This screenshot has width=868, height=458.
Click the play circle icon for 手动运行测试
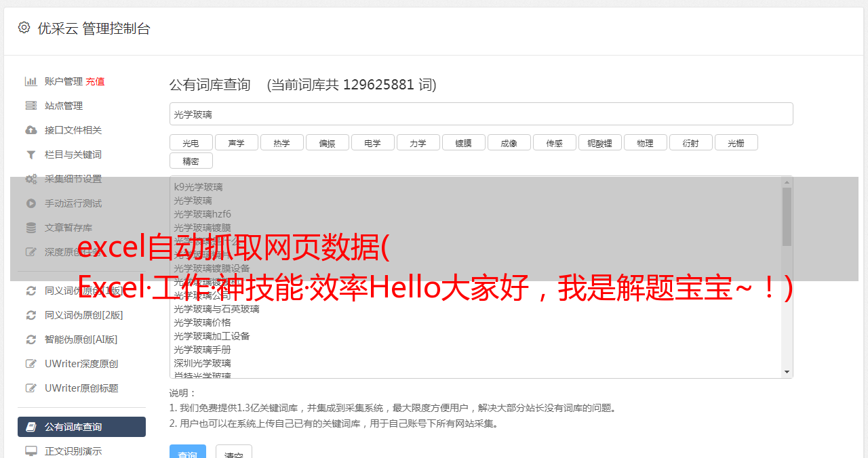coord(31,203)
